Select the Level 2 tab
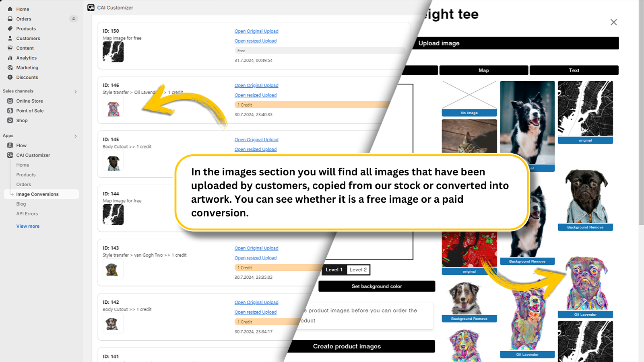Viewport: 644px width, 362px height. (358, 270)
